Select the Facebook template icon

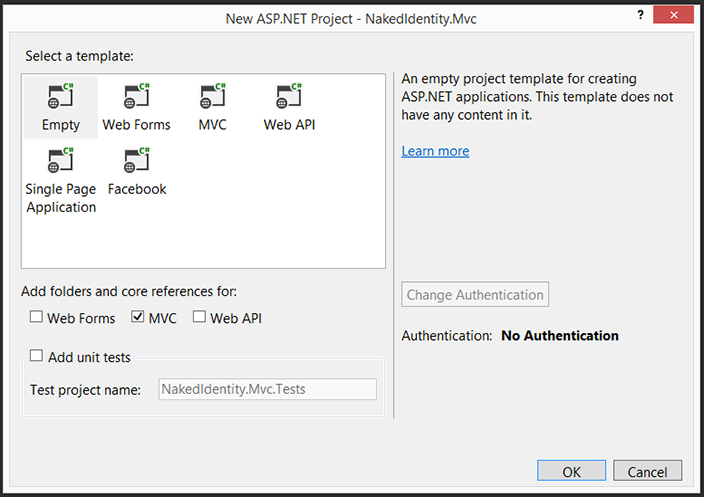pos(137,162)
